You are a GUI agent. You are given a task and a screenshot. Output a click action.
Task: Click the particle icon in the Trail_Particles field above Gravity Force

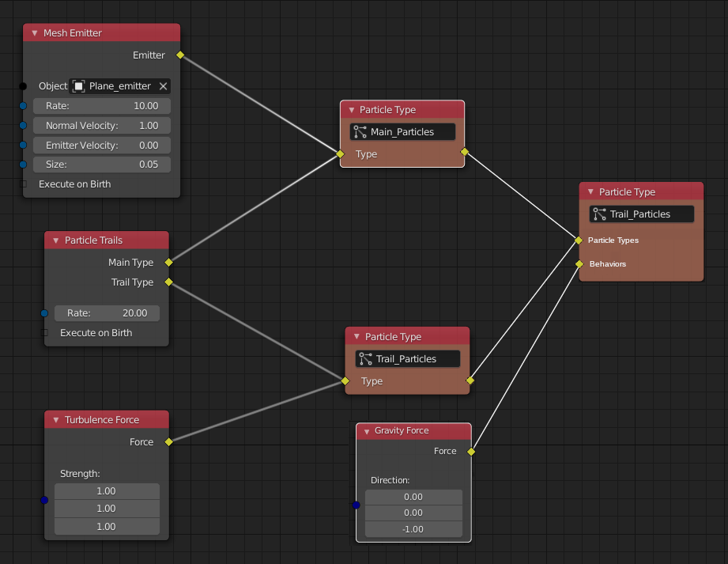(366, 359)
